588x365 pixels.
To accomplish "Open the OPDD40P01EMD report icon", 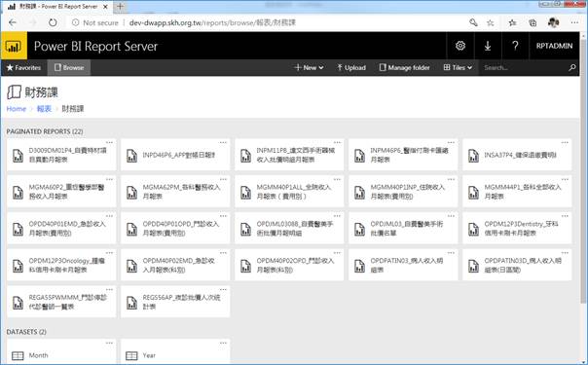I will tap(18, 229).
